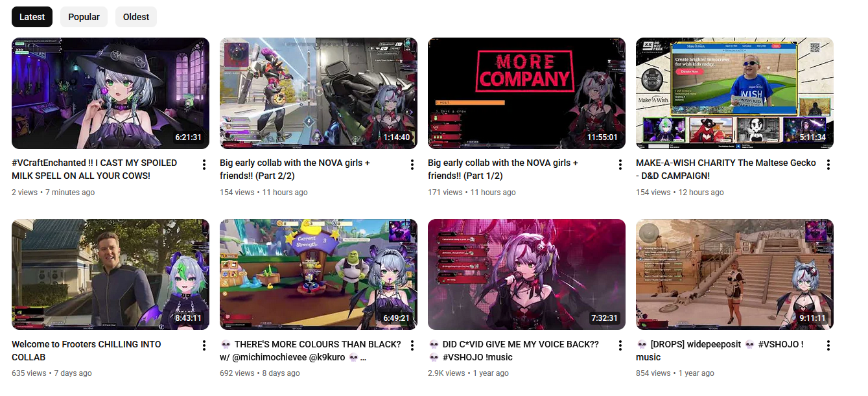Open options menu for MAKE-A-WISH CHARITY video
868x396 pixels.
pyautogui.click(x=828, y=165)
